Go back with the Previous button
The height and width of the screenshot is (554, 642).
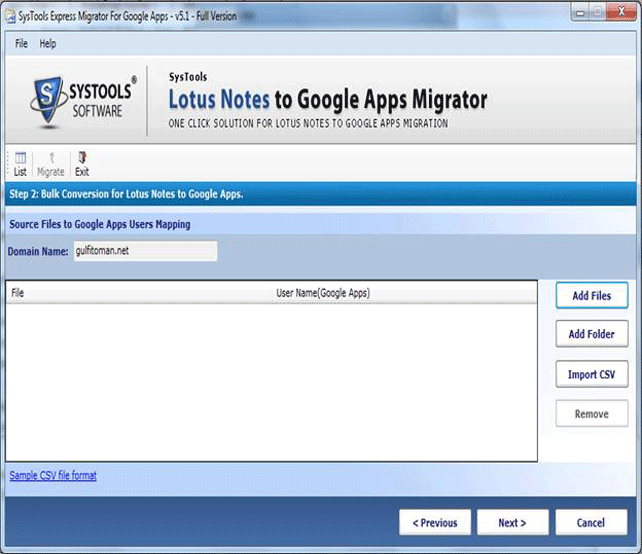435,522
